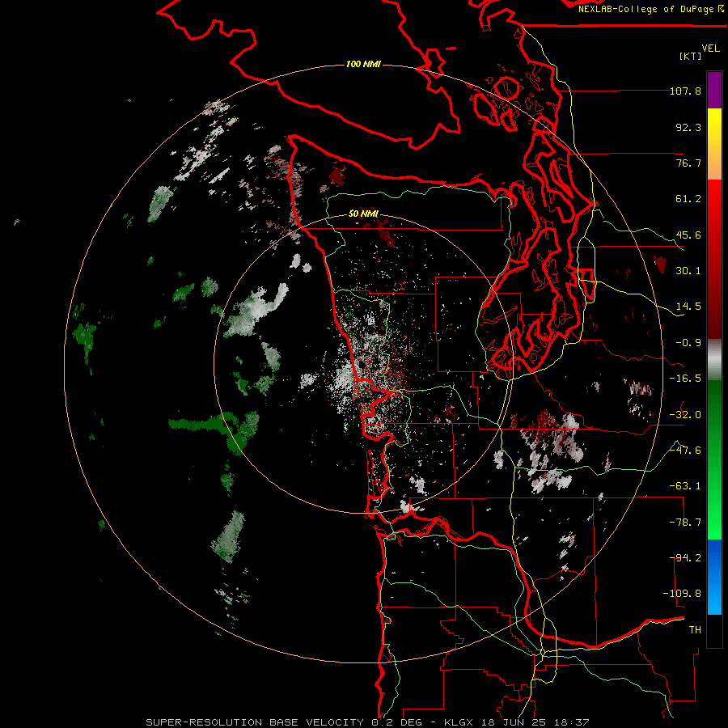This screenshot has width=728, height=728.
Task: Select the 61.2 scale value
Action: pos(688,199)
